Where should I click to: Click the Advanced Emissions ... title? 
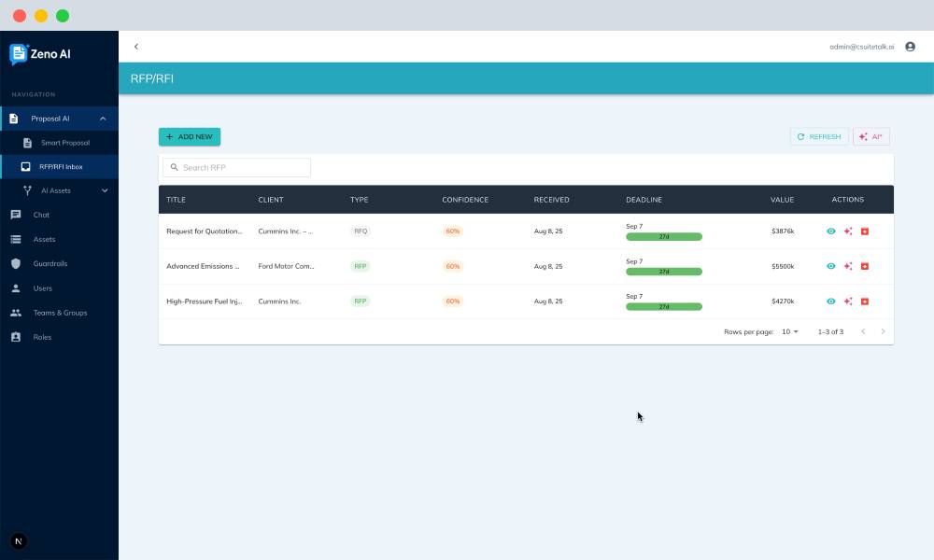203,266
